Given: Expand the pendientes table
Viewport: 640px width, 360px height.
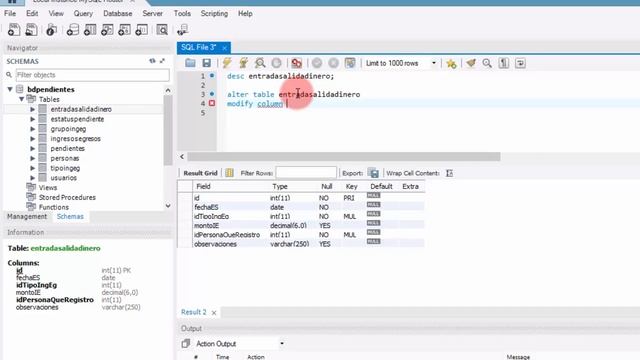Looking at the screenshot, I should 33,148.
